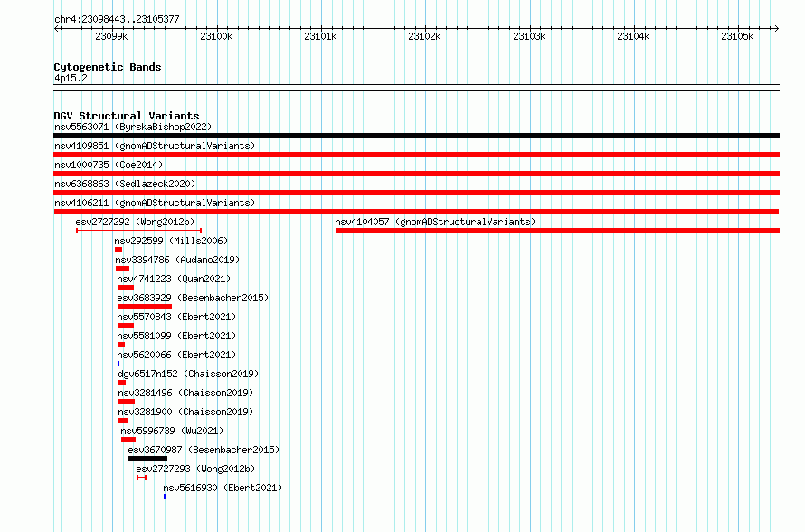Image resolution: width=805 pixels, height=532 pixels.
Task: Click the red bar under nsv4104057
Action: [557, 231]
